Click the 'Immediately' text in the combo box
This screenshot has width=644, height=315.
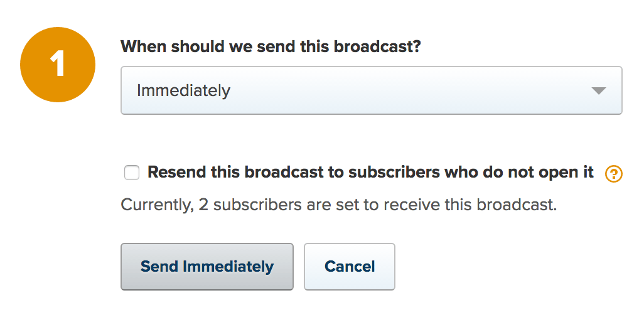(x=183, y=90)
